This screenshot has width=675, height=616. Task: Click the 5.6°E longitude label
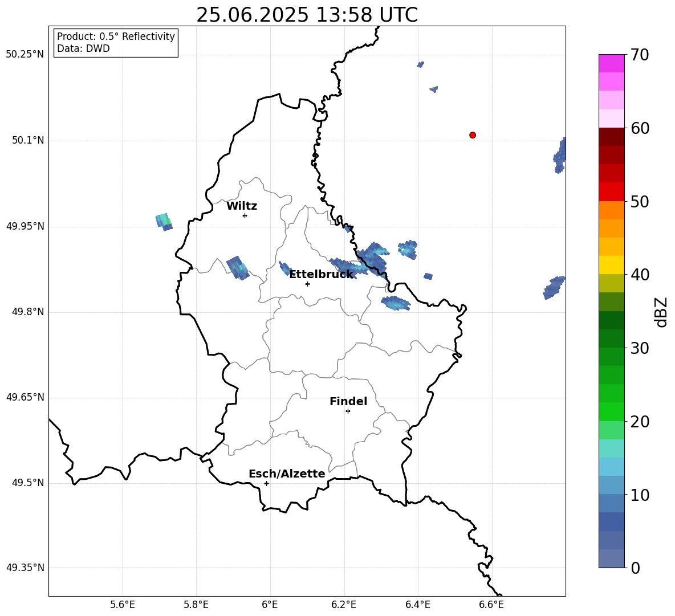123,605
